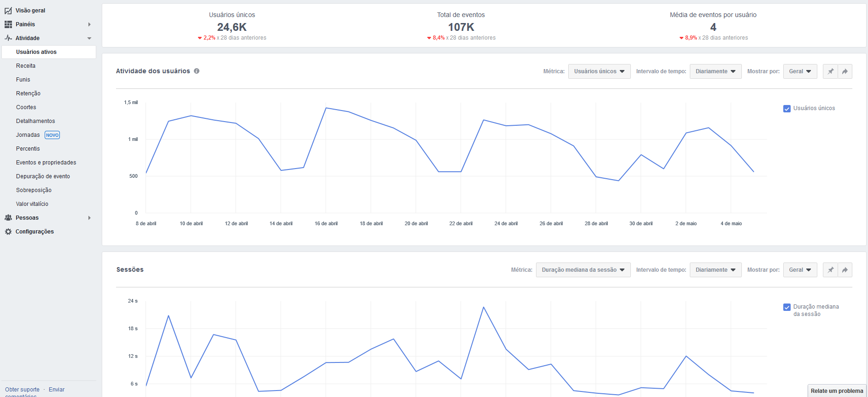
Task: Click the 8,9% decrease indicator
Action: point(688,38)
